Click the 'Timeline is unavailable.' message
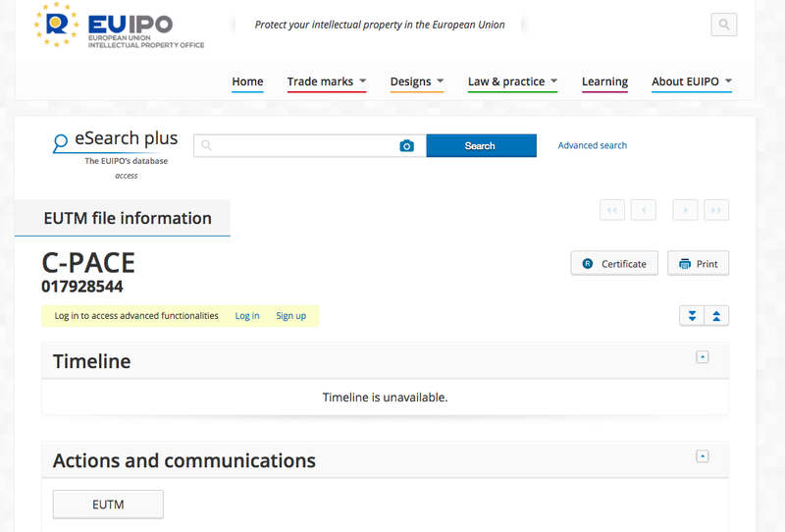This screenshot has height=532, width=785. (385, 398)
